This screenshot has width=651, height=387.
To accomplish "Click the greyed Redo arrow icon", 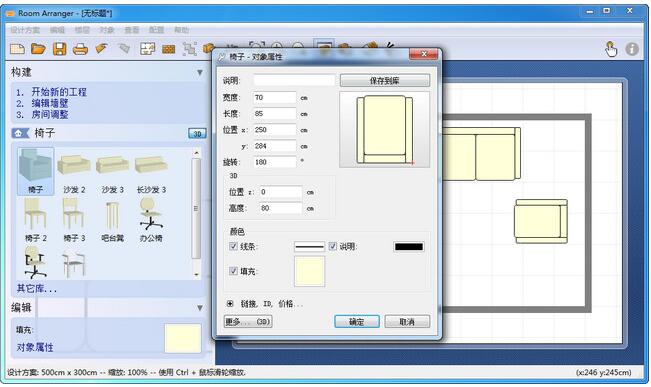I will click(x=124, y=49).
